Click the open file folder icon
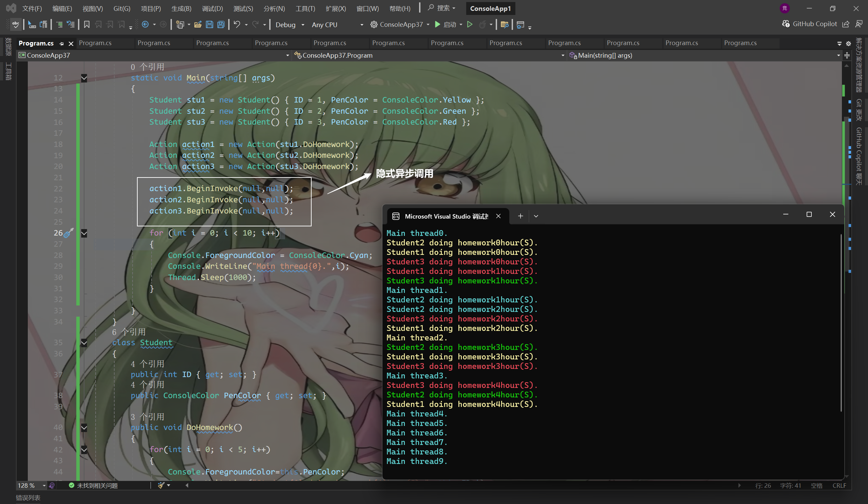This screenshot has width=868, height=504. click(198, 24)
